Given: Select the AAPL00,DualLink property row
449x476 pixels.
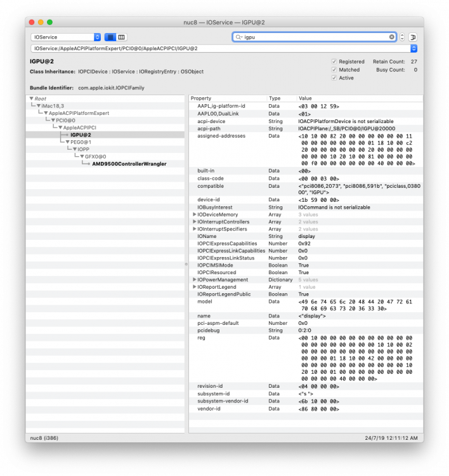Looking at the screenshot, I should click(x=306, y=114).
